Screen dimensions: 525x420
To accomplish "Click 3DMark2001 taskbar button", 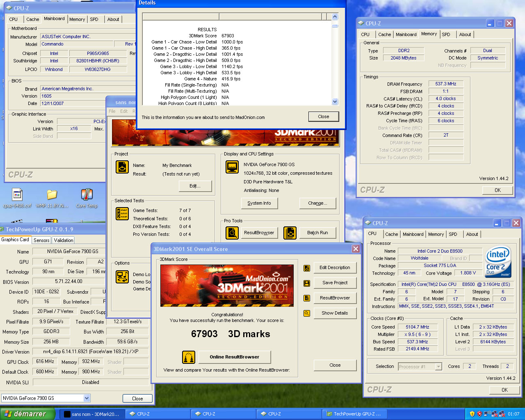I will click(x=91, y=414).
